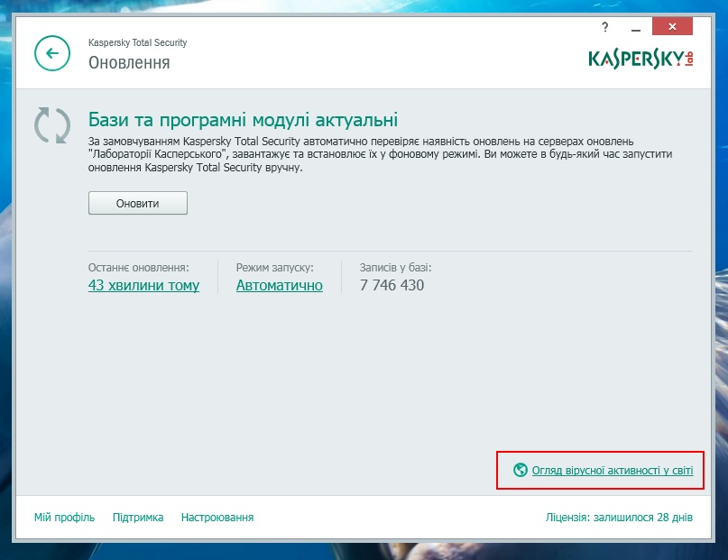Click the database records count 7 746 430
This screenshot has width=728, height=560.
click(x=392, y=285)
